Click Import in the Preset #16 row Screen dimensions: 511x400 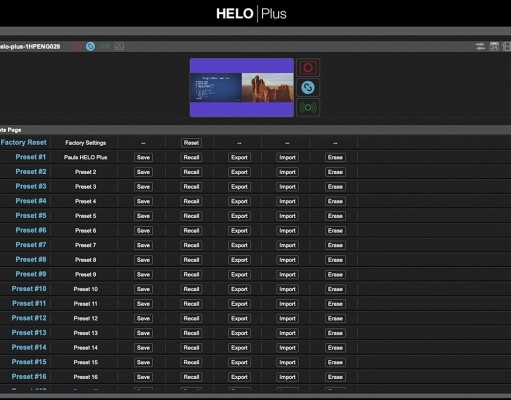(287, 378)
